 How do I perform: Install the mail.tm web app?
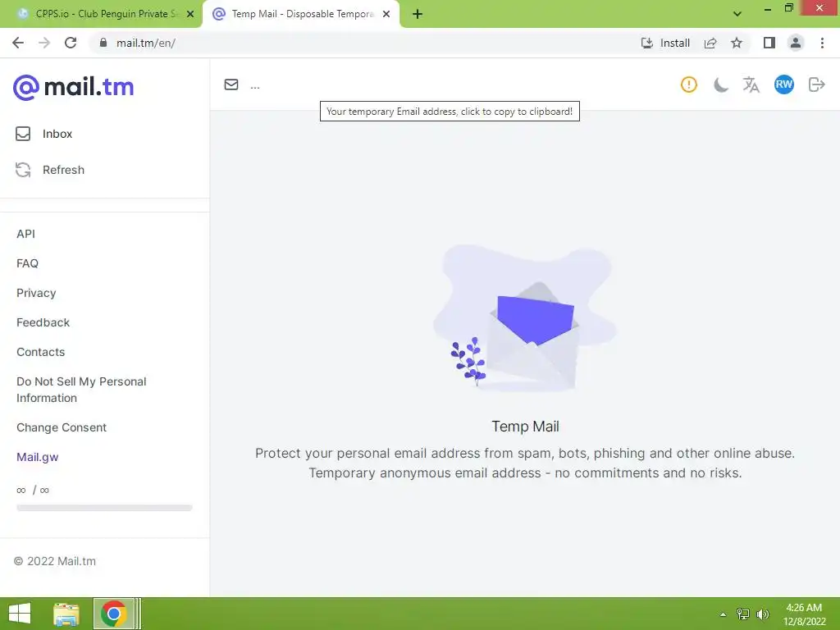pyautogui.click(x=665, y=43)
